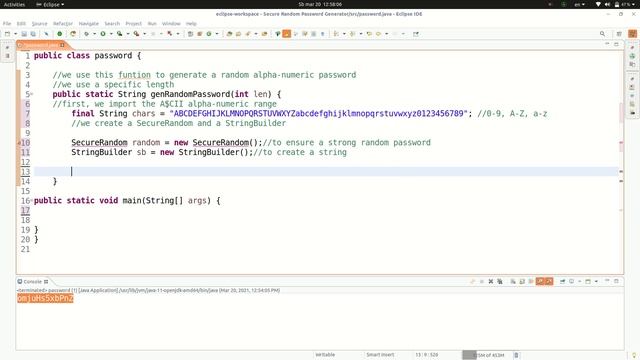Remove all terminated launches in console
Viewport: 640px width, 360px height.
(x=500, y=282)
